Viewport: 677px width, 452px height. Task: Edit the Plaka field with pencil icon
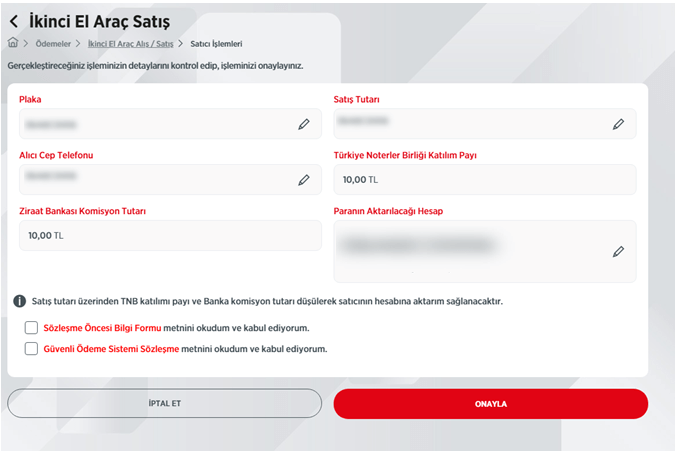[x=304, y=124]
